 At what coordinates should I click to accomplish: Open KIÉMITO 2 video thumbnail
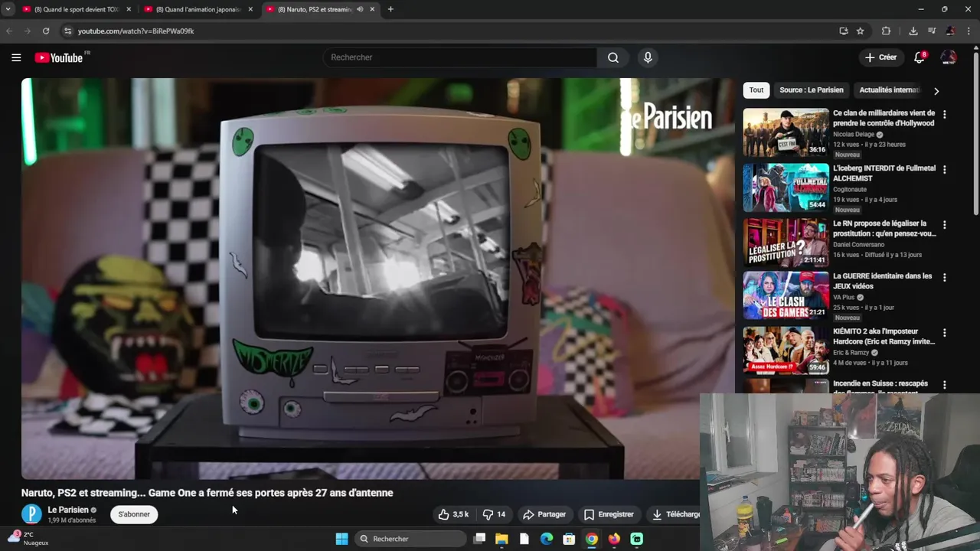[x=786, y=350]
